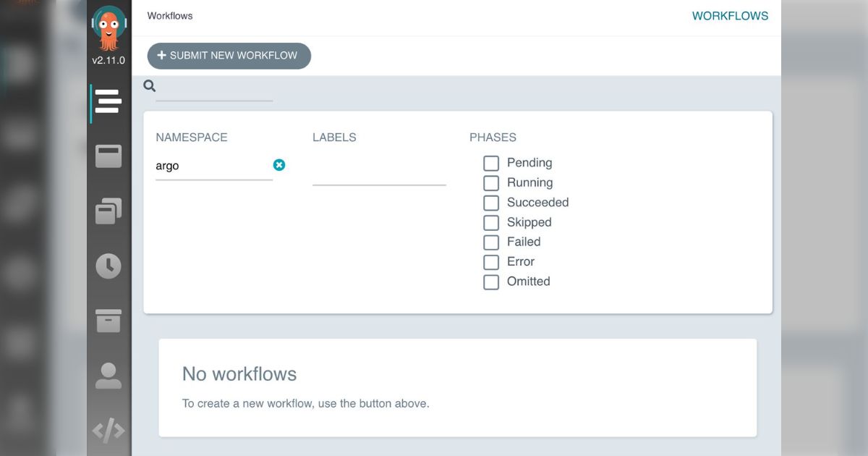Clear the argo namespace filter
868x456 pixels.
279,165
